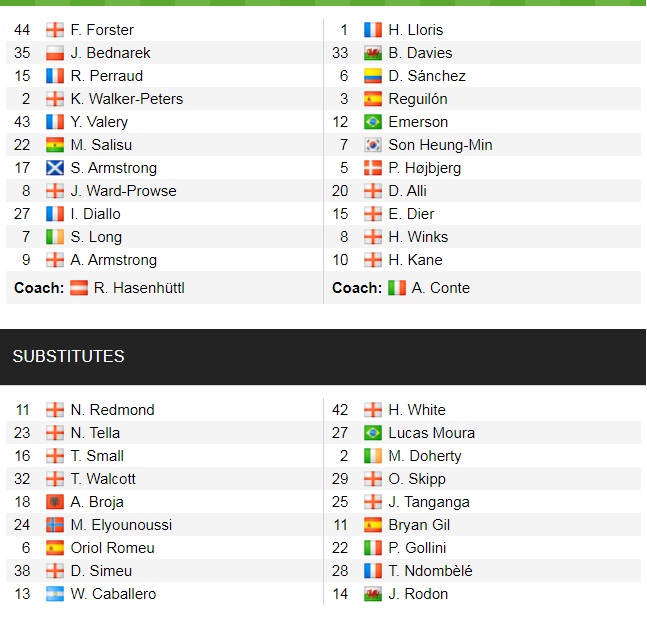Click the Brazil flag next to Lucas Moura
Image resolution: width=647 pixels, height=617 pixels.
point(373,433)
